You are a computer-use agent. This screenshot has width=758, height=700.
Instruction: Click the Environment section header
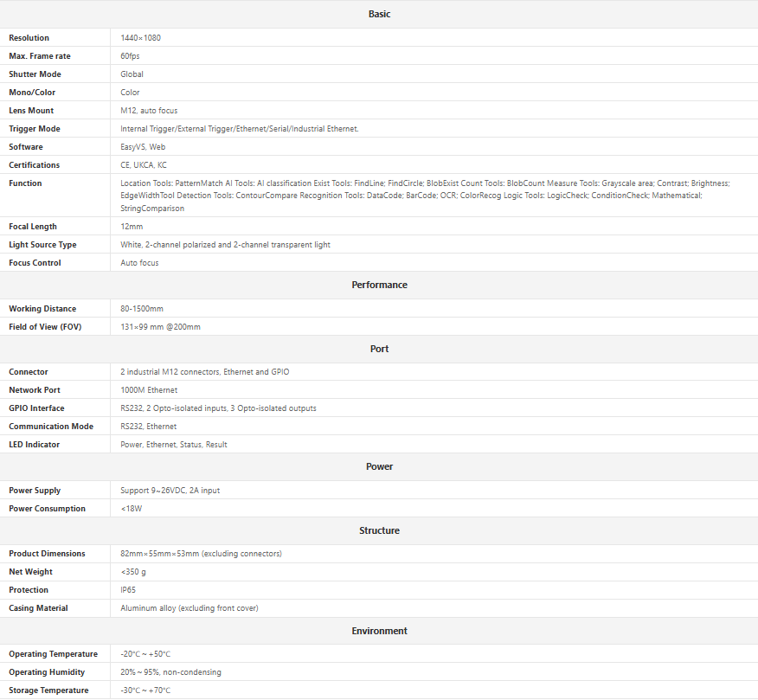pos(379,631)
